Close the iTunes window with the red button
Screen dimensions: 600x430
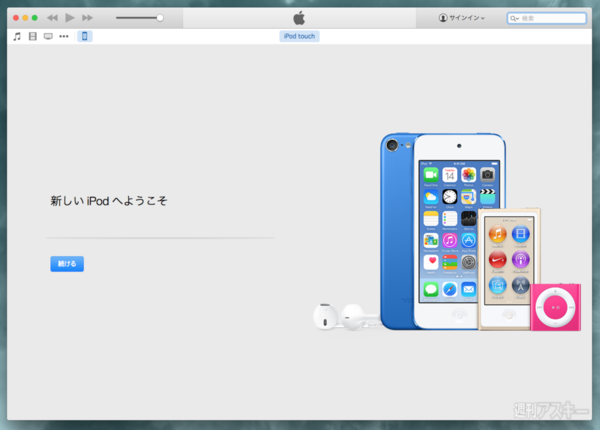click(16, 18)
